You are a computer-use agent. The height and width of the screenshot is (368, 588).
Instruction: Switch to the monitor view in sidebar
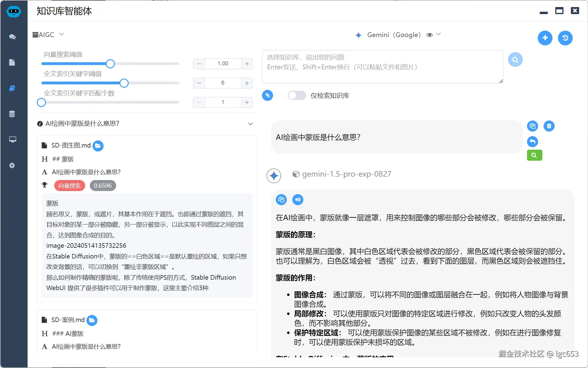coord(13,140)
